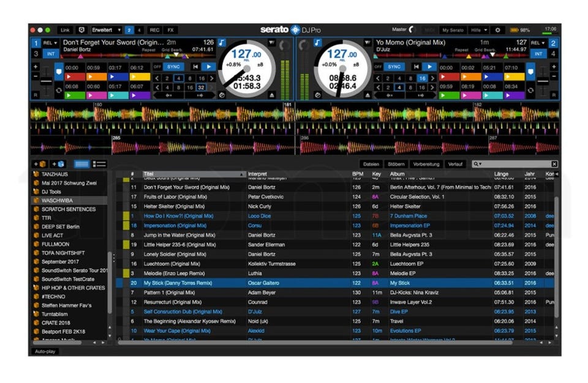Open the REC panel
The height and width of the screenshot is (383, 588).
coord(154,30)
